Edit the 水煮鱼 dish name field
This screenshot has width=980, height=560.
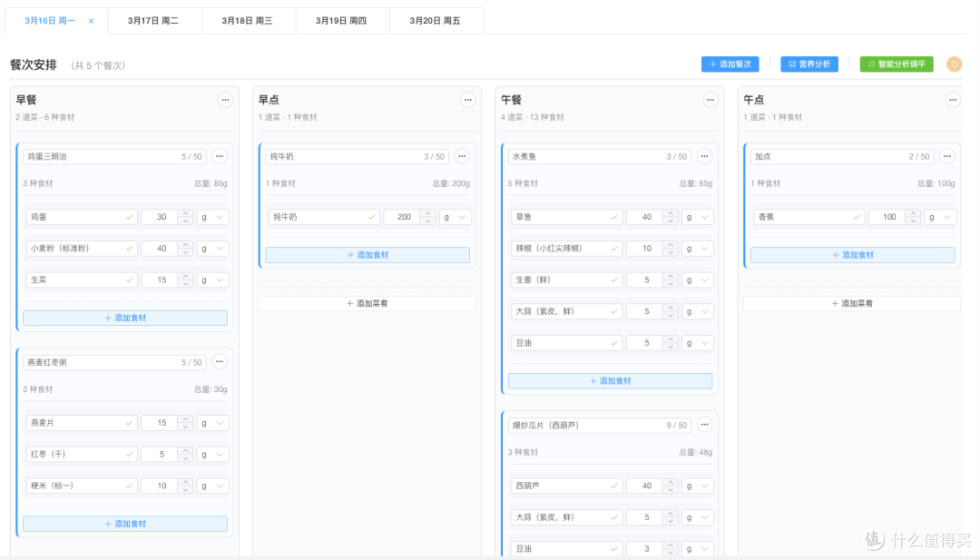(x=600, y=156)
